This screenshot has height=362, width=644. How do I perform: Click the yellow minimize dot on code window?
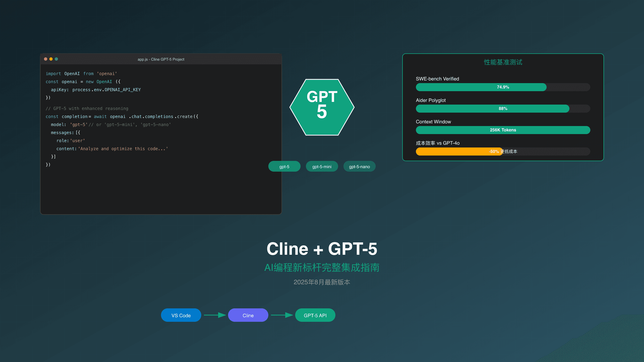point(51,59)
